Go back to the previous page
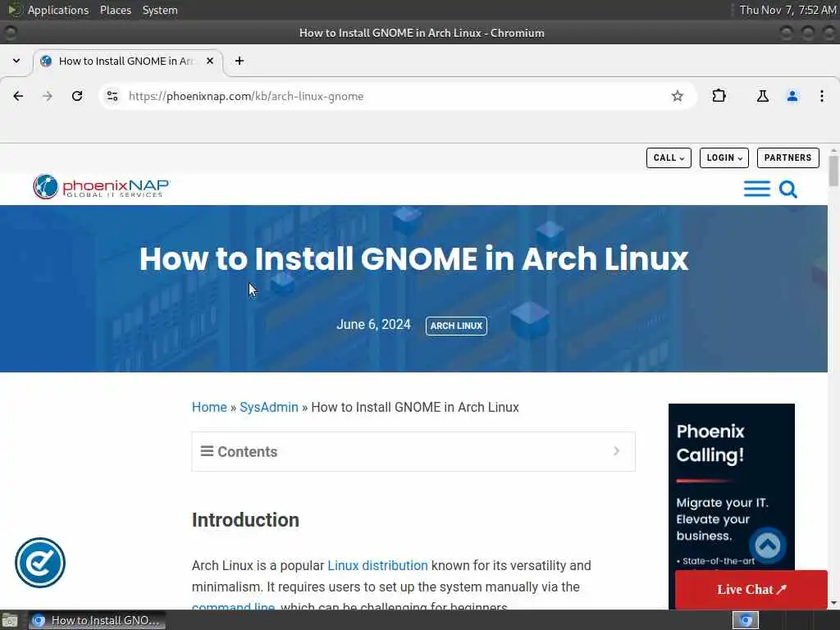 pyautogui.click(x=18, y=96)
